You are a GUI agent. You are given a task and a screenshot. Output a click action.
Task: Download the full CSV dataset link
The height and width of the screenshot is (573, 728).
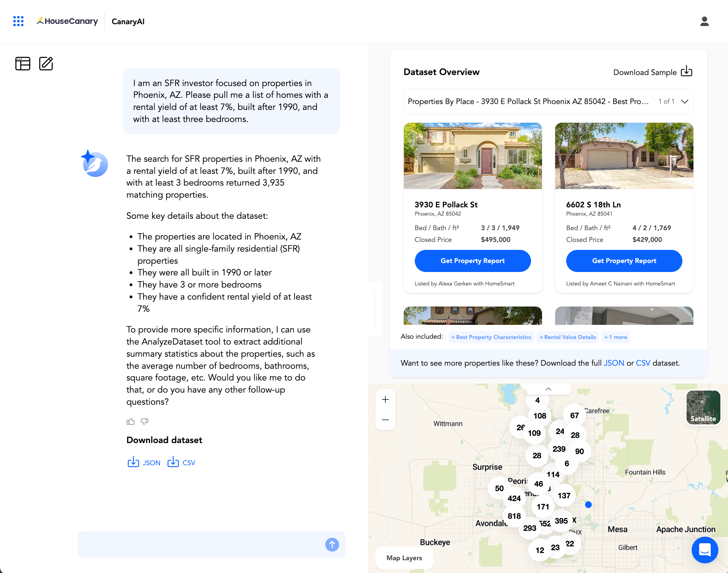click(642, 363)
